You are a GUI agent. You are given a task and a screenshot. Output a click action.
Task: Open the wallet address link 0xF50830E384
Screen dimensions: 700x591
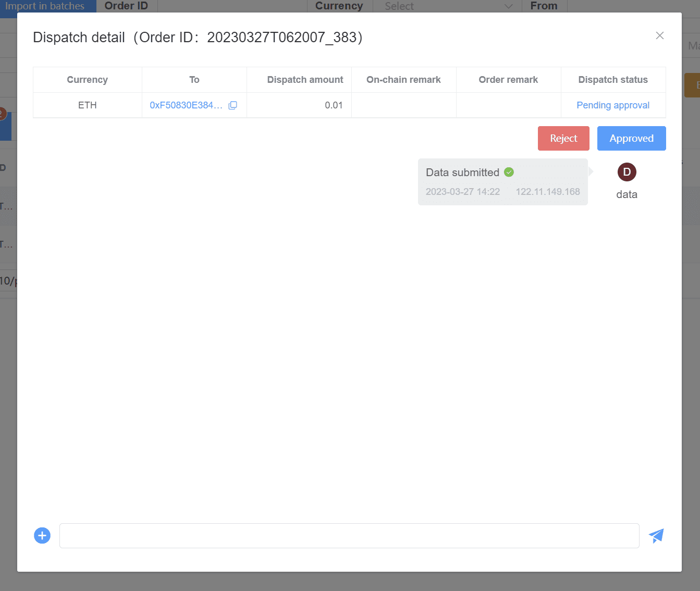[x=187, y=105]
